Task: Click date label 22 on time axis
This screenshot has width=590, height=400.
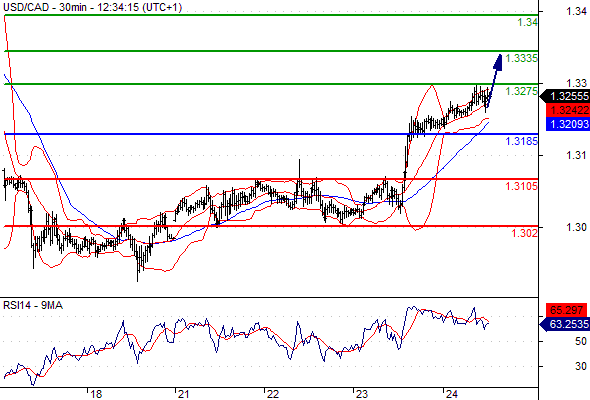Action: point(272,394)
